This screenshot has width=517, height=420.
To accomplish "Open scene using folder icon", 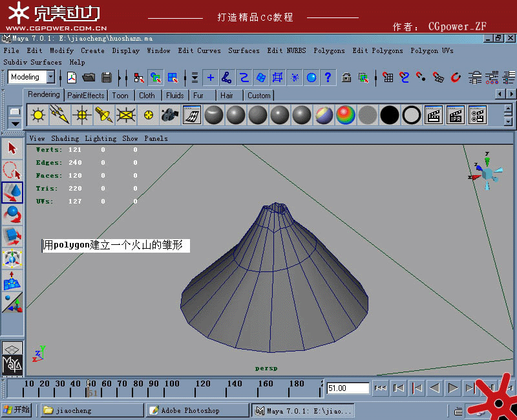I will (x=89, y=78).
